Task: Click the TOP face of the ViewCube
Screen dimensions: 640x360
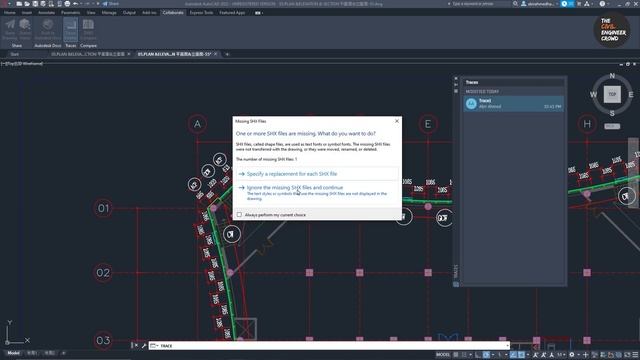Action: pos(612,94)
